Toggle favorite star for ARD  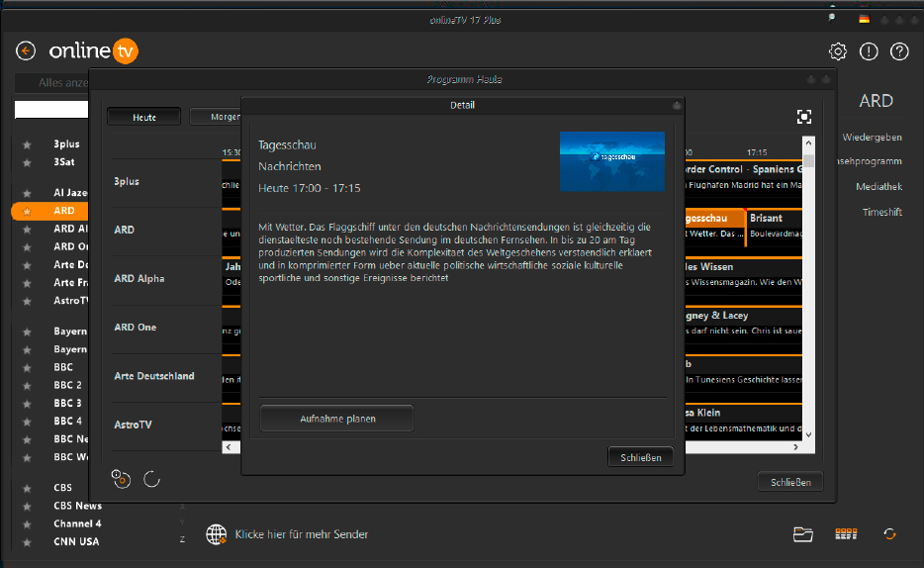pos(27,211)
